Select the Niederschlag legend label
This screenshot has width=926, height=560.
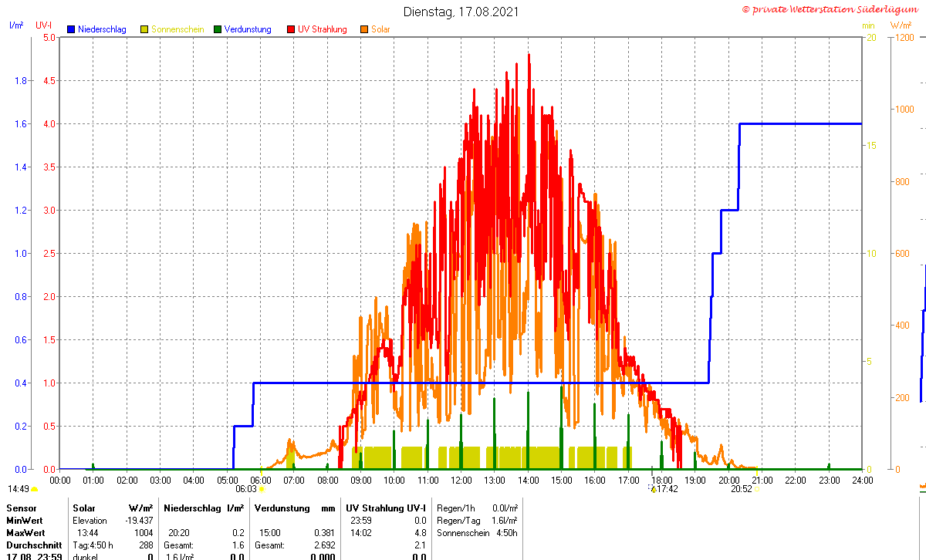click(x=102, y=29)
